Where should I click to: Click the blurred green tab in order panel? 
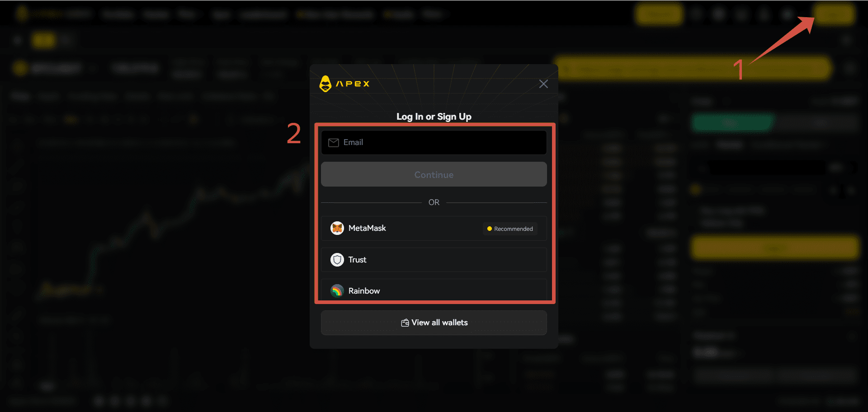click(x=731, y=123)
